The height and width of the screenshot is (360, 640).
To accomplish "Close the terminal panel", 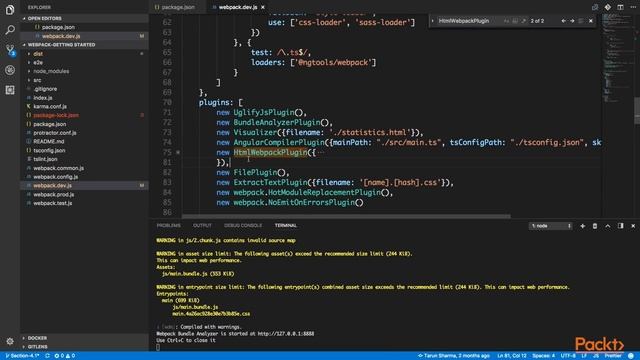I will 633,226.
